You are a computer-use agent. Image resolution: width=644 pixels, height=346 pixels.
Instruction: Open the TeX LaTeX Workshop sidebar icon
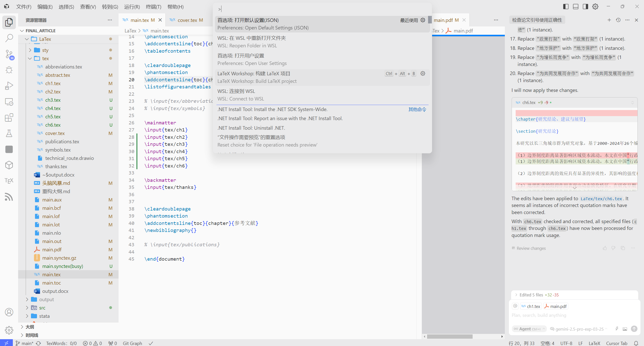[x=9, y=181]
